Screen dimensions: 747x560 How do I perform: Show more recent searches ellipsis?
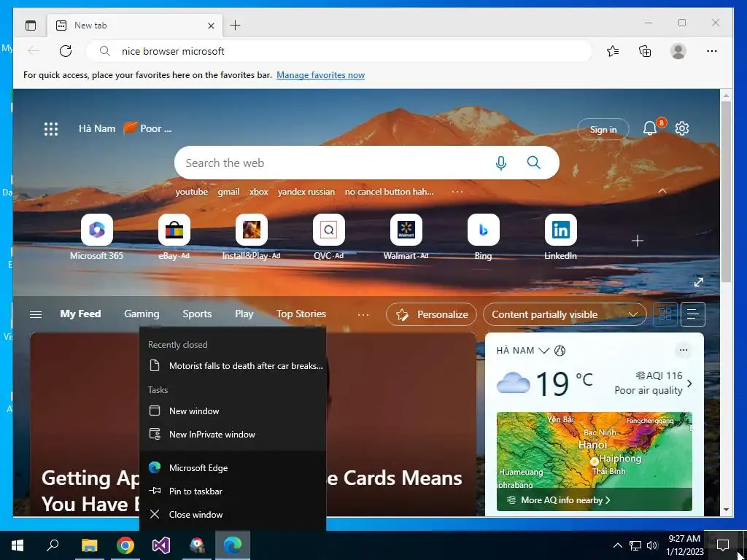point(457,192)
